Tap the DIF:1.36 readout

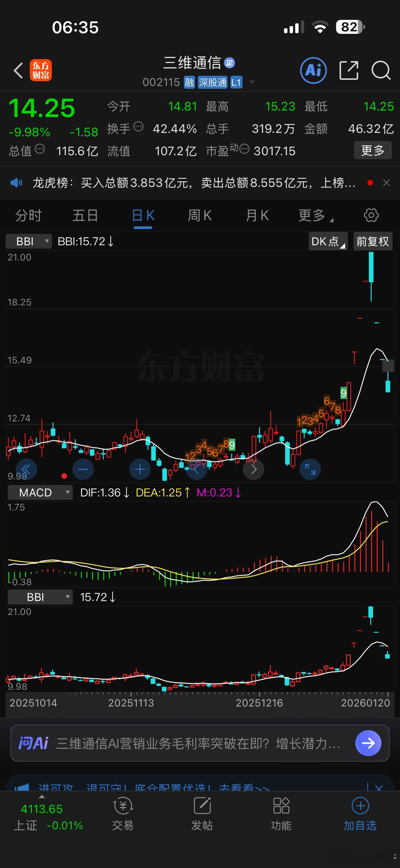coord(105,493)
